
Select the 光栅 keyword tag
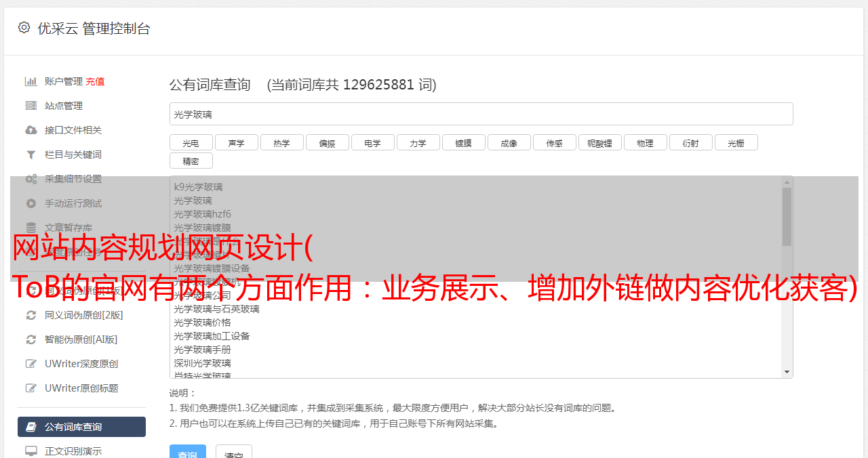(x=736, y=143)
